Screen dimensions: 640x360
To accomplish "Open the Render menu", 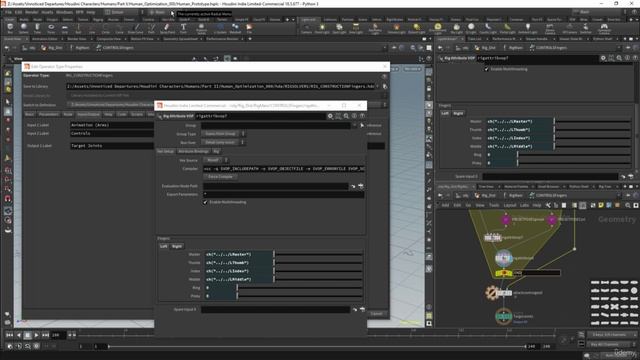I will [x=31, y=12].
